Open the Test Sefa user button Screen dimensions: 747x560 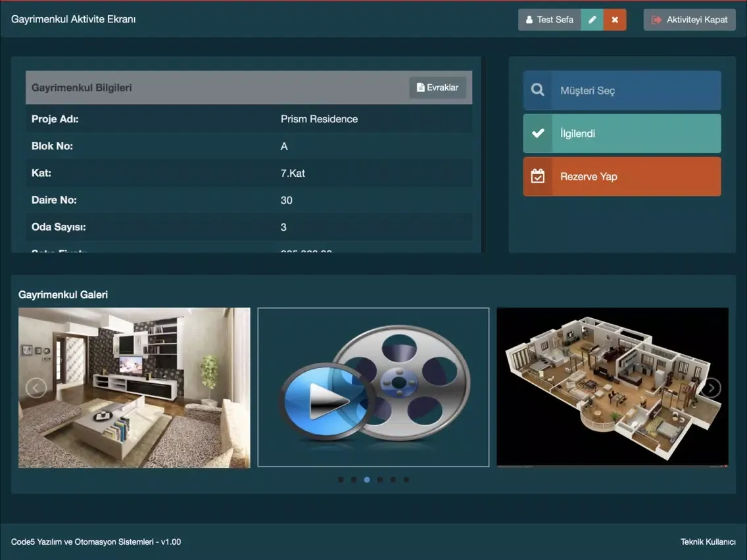click(549, 20)
